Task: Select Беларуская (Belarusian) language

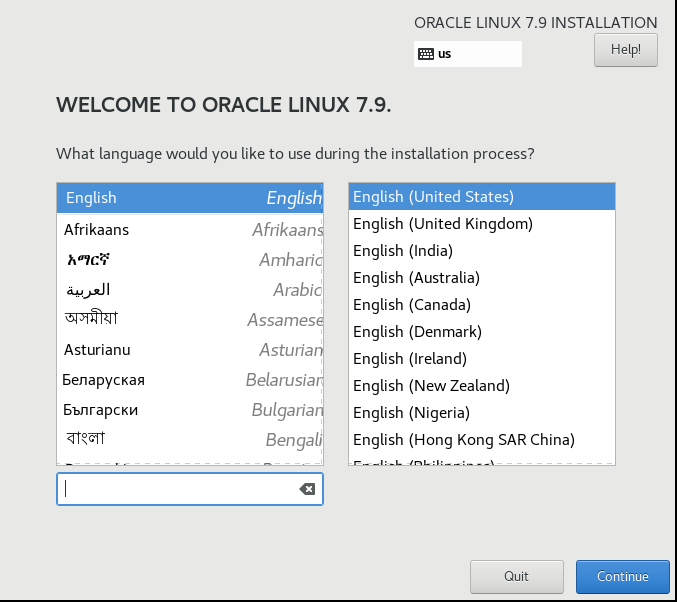Action: click(190, 380)
